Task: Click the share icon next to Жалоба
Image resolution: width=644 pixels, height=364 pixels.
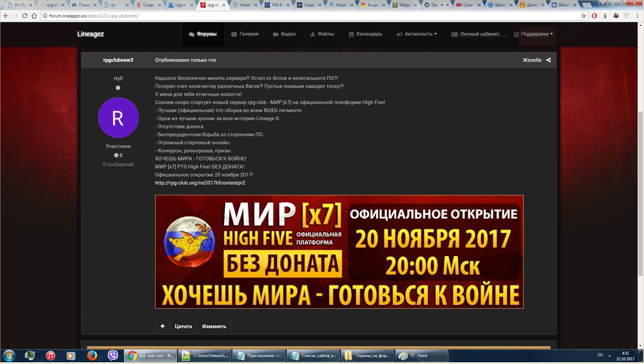Action: 549,60
